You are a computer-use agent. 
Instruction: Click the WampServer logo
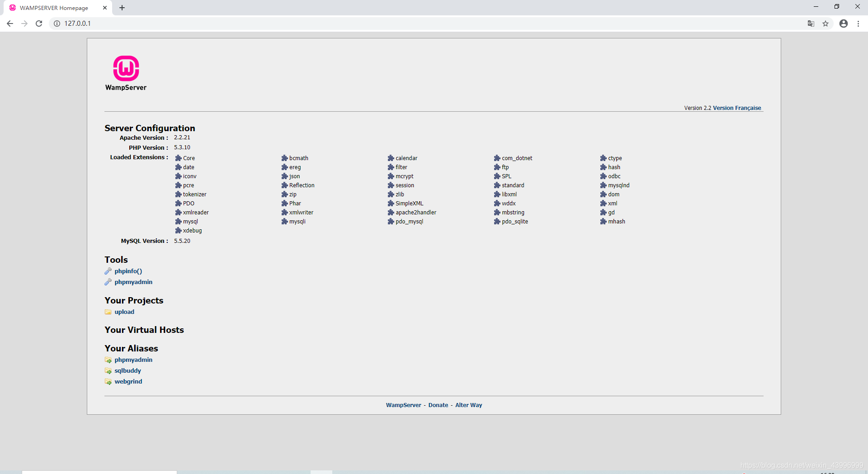[126, 73]
